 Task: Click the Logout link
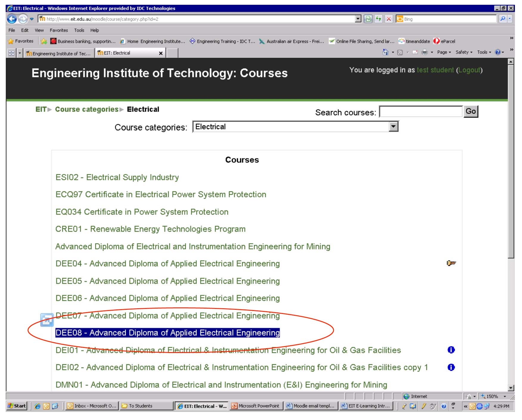(469, 70)
